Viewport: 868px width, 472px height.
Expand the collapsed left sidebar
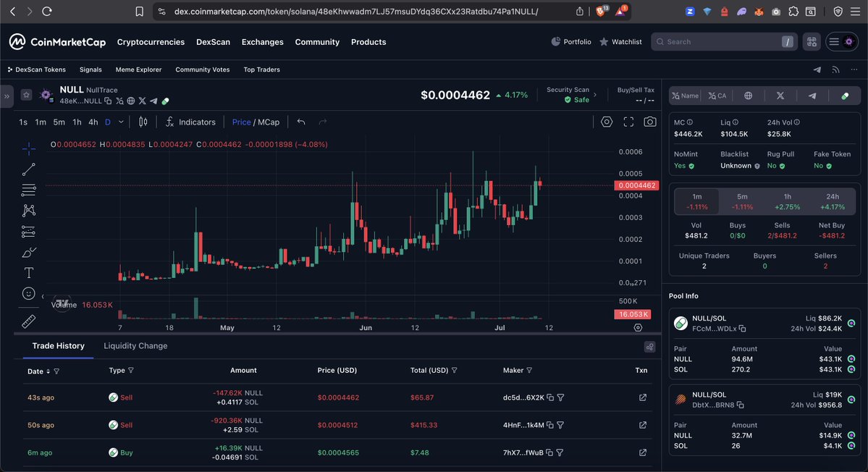click(x=7, y=96)
